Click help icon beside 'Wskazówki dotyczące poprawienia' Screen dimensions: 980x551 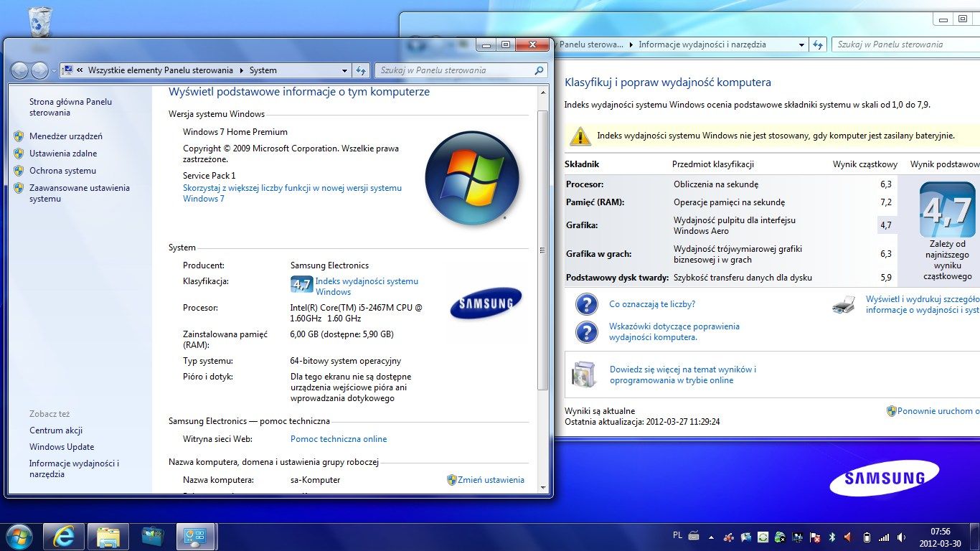point(587,331)
